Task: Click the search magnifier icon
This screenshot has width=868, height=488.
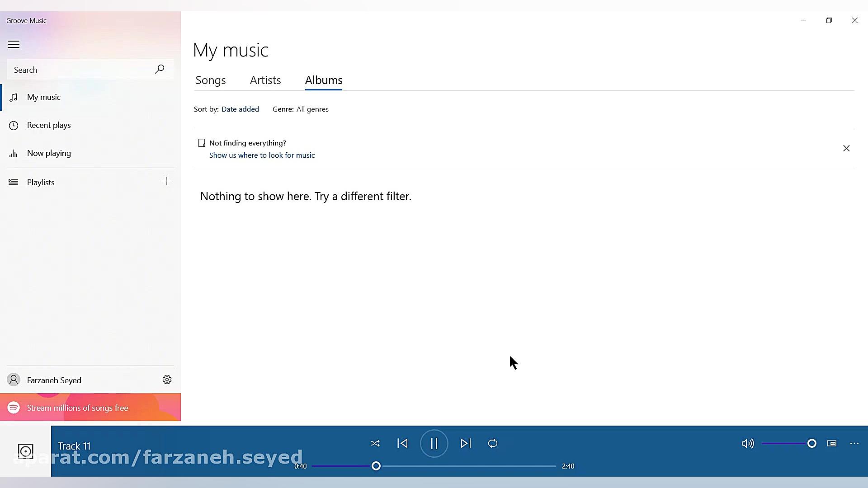Action: (160, 69)
